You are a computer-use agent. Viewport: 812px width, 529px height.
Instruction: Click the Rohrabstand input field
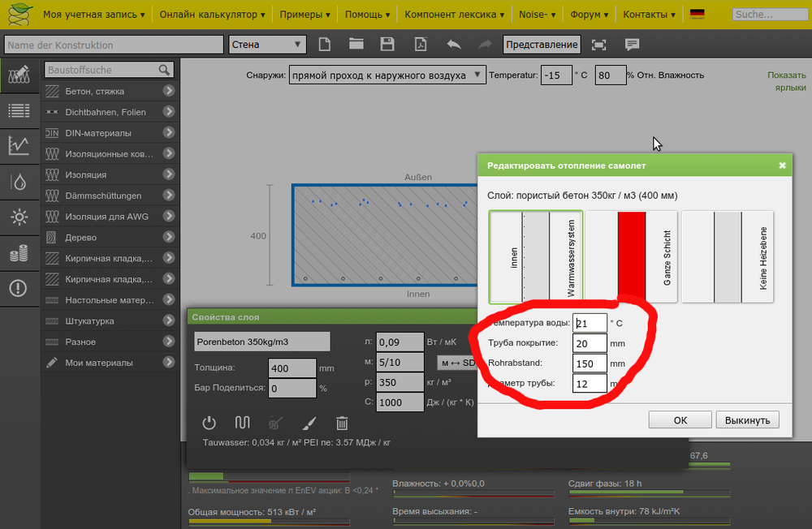click(590, 363)
